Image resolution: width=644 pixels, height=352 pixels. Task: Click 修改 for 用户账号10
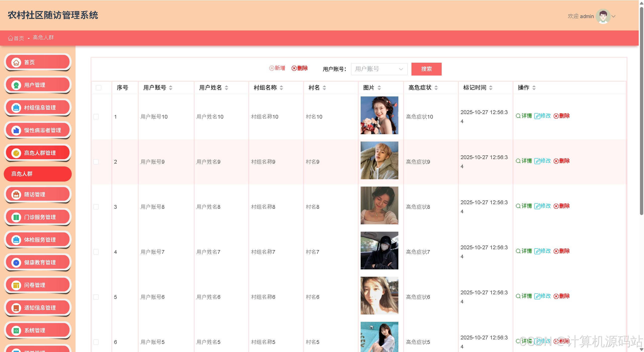tap(543, 116)
